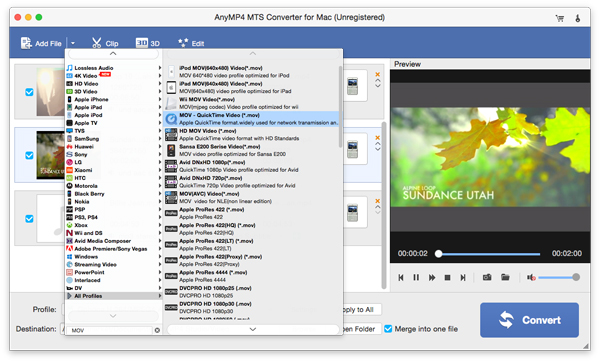Uncheck the third audio file checkbox
This screenshot has height=362, width=600.
click(x=29, y=219)
